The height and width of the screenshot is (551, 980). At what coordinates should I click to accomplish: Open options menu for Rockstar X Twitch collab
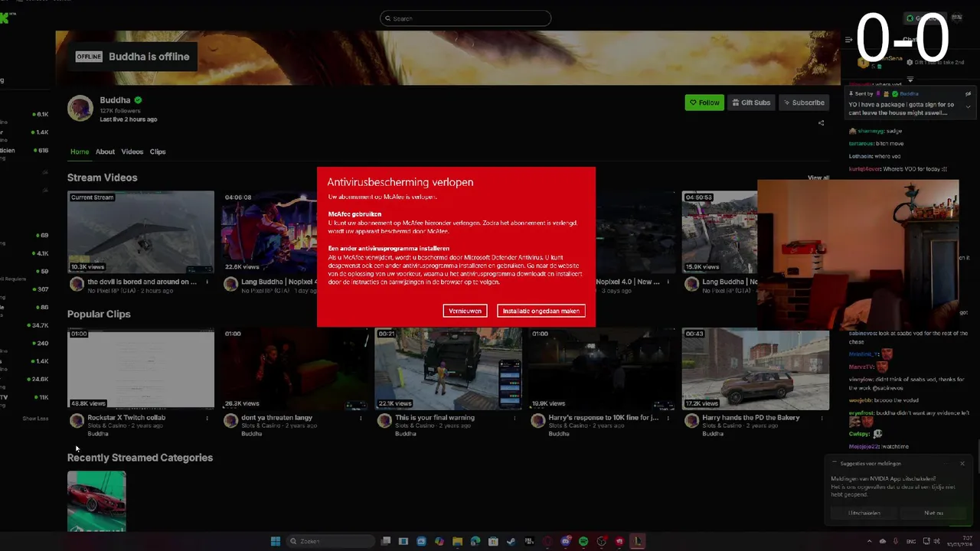207,419
